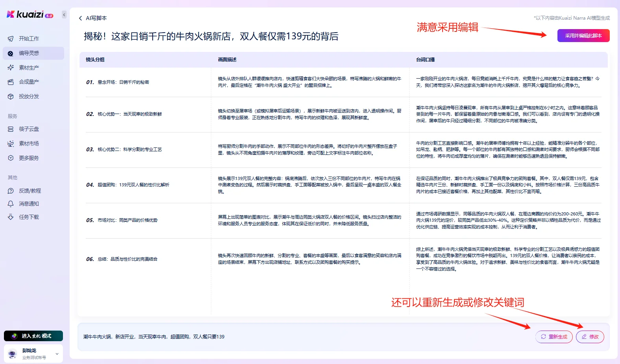Click row 01 narration beginning 一家刚刚开业

coord(508,82)
